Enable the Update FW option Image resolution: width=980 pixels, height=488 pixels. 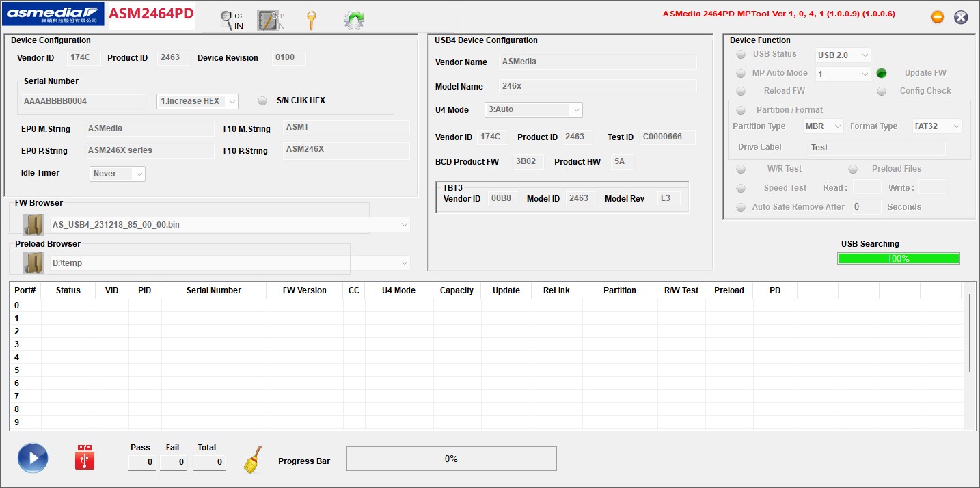[882, 73]
